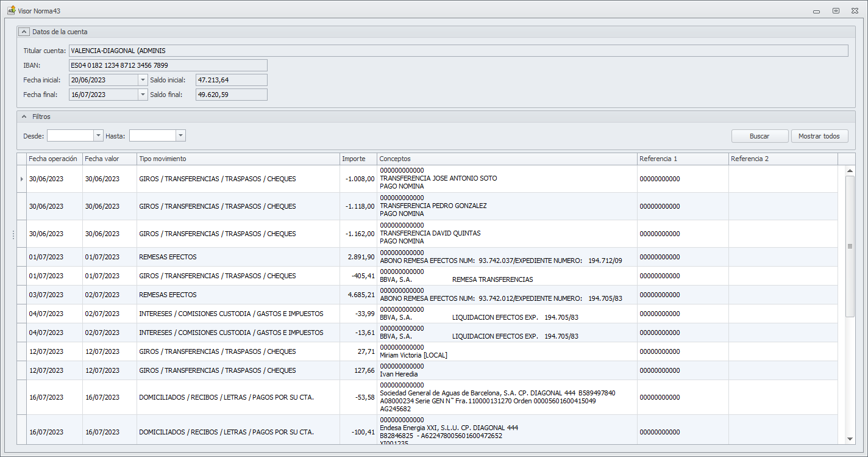Sort by the Fecha operación column header
The height and width of the screenshot is (457, 868).
54,159
